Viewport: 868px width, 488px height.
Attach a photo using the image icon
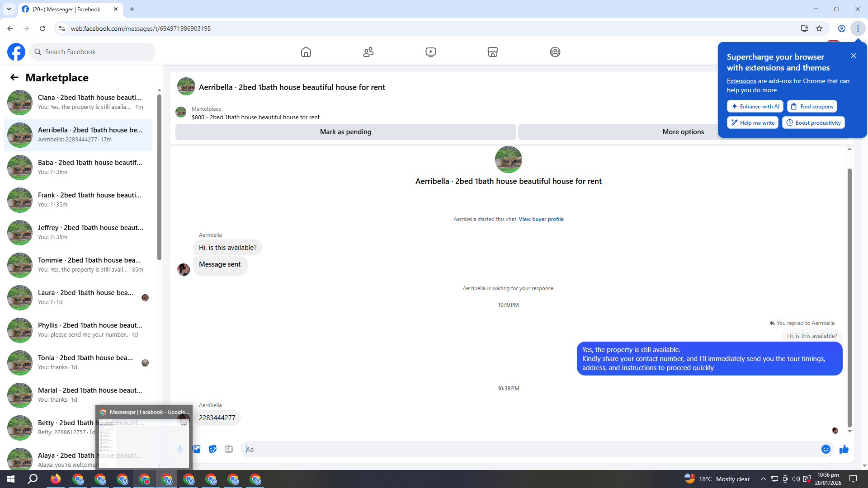197,449
